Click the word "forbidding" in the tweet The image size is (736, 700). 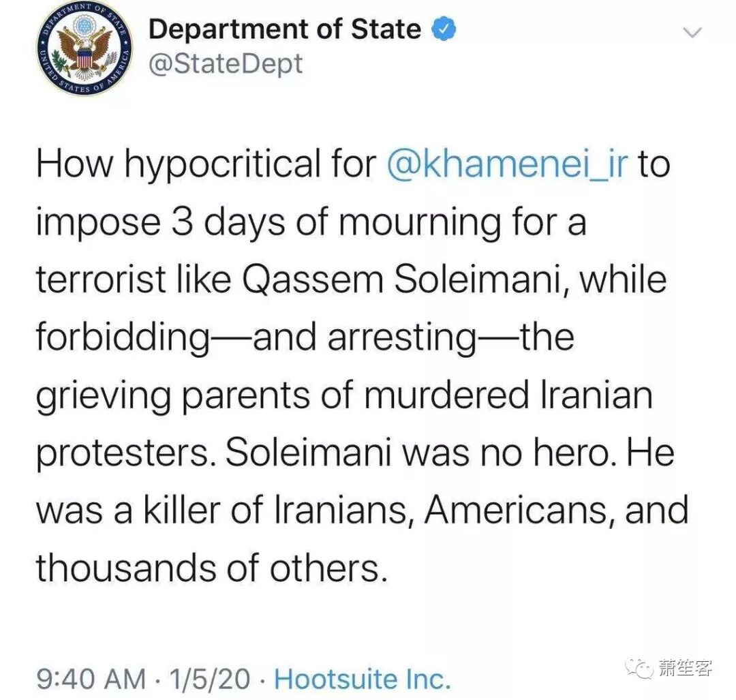point(123,338)
